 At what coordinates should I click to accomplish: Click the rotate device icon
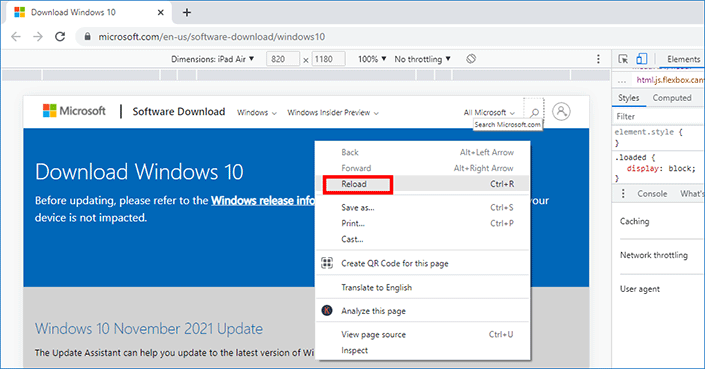tap(471, 59)
